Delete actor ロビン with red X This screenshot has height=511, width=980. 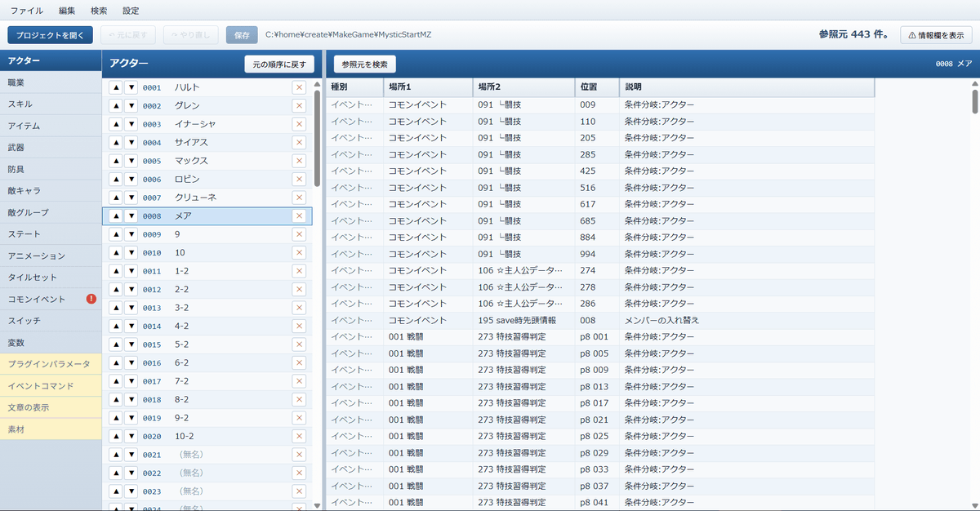pos(299,180)
